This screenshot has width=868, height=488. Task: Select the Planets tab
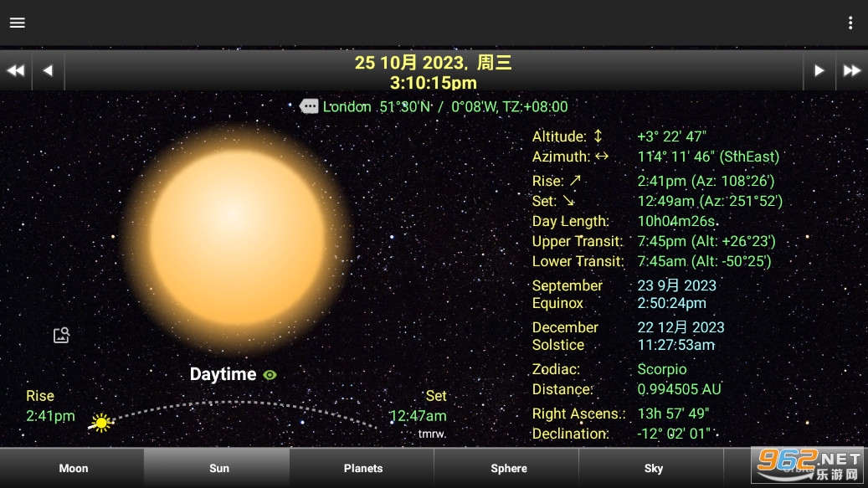[x=363, y=468]
